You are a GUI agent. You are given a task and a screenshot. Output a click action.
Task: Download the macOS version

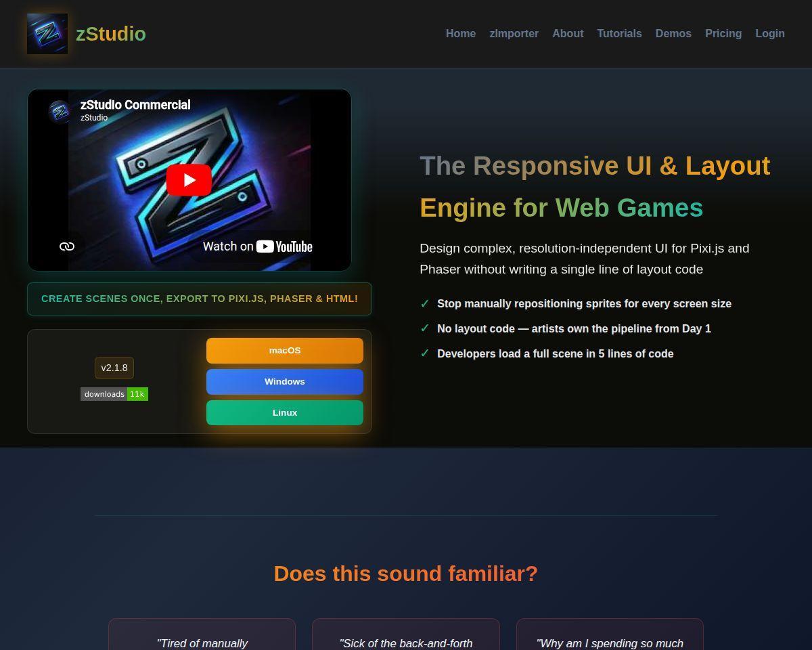[285, 351]
